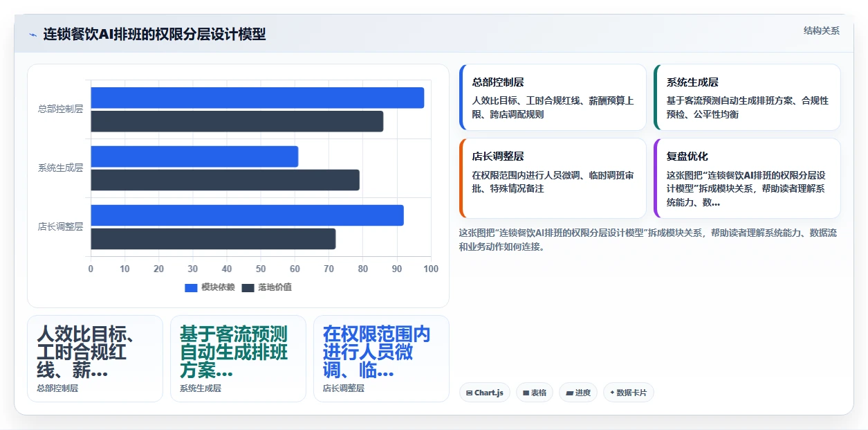Click the dark 店长调整层 bar in the chart
The width and height of the screenshot is (868, 430).
pyautogui.click(x=213, y=239)
